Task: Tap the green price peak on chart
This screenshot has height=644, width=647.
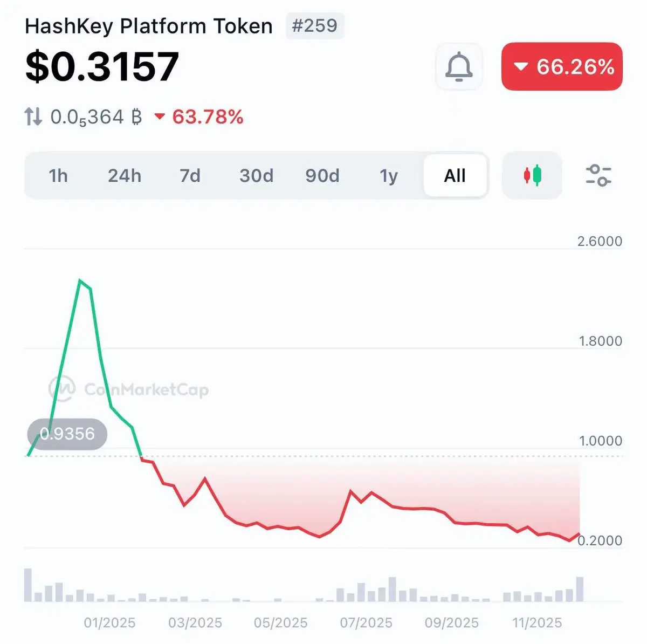Action: point(80,280)
